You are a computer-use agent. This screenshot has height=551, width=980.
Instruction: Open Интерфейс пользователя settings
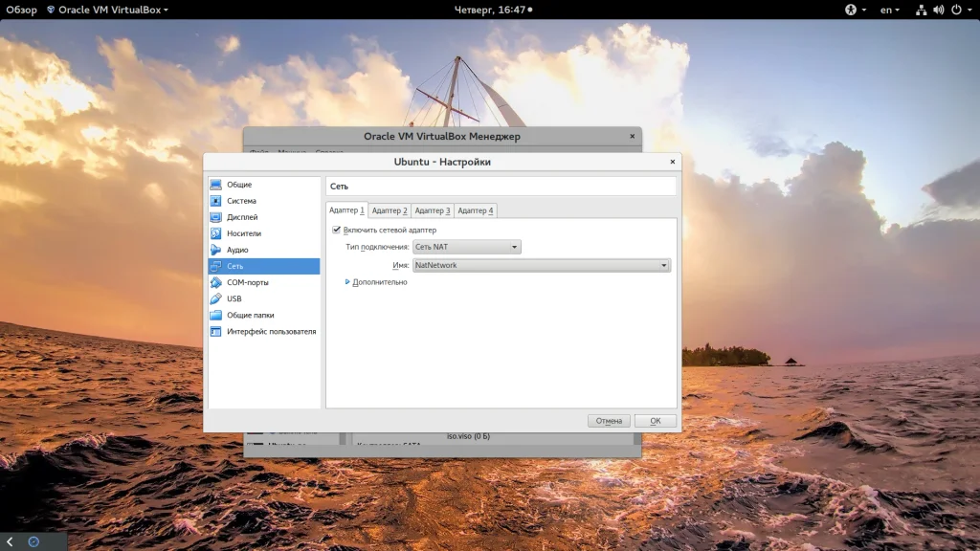point(271,331)
